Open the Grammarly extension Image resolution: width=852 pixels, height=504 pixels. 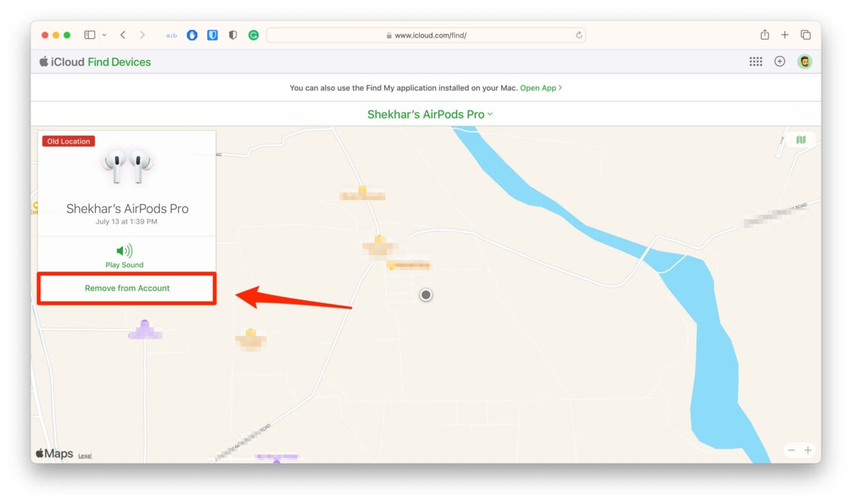coord(253,34)
